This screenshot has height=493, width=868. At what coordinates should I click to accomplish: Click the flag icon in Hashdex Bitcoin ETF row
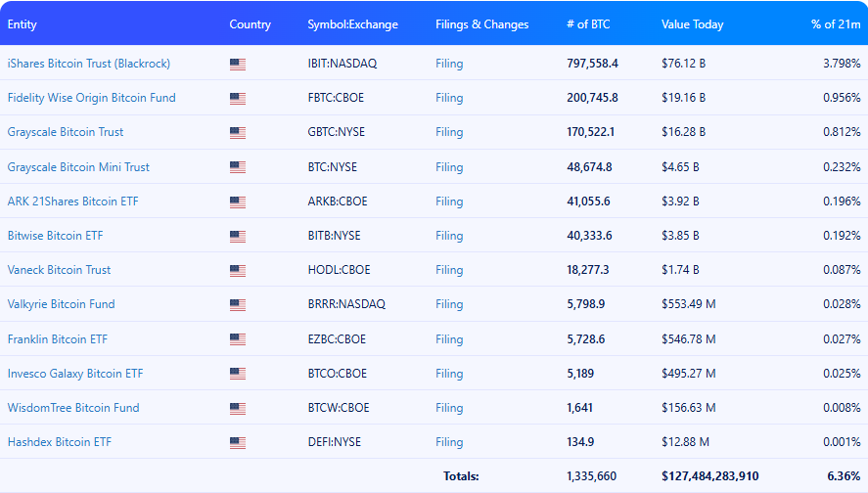(238, 442)
